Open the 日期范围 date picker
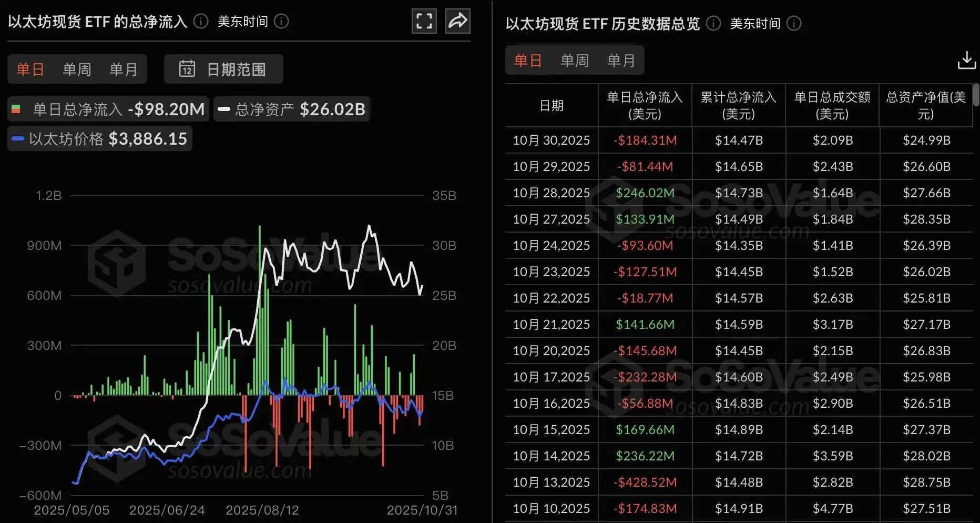 (x=223, y=69)
